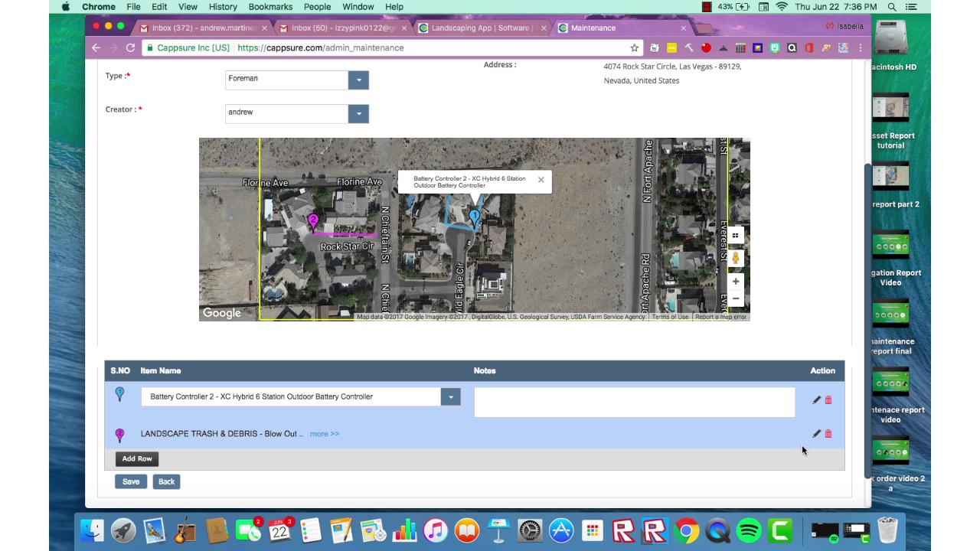Delete the Battery Controller 2 row
The height and width of the screenshot is (551, 980).
(x=828, y=399)
